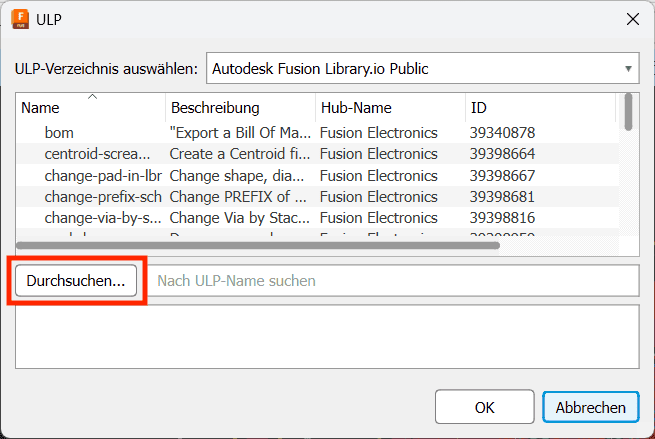The image size is (655, 439).
Task: Sort by the ID column header
Action: tap(540, 108)
